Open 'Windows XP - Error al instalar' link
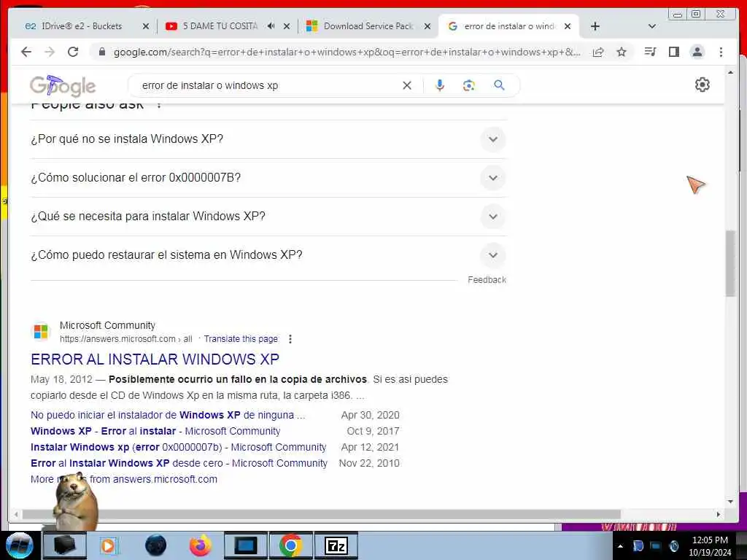The image size is (747, 560). coord(155,431)
